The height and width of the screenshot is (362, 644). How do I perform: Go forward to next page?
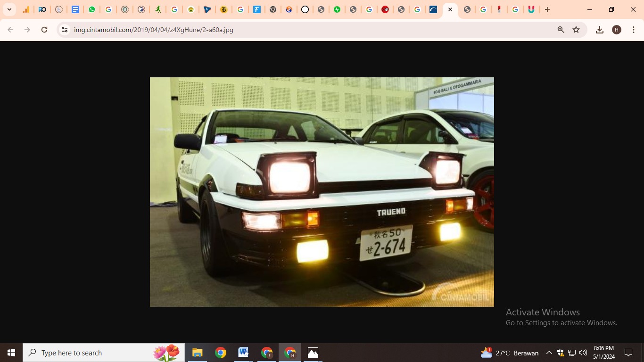point(27,30)
